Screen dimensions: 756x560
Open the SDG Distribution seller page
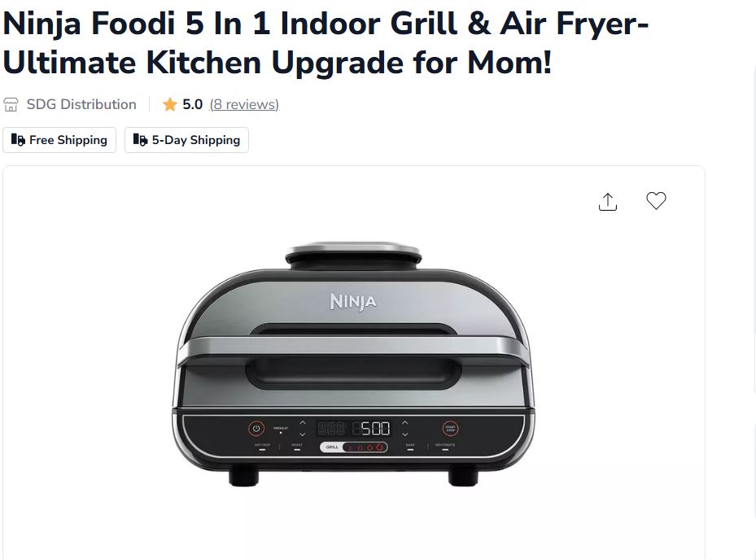tap(81, 104)
